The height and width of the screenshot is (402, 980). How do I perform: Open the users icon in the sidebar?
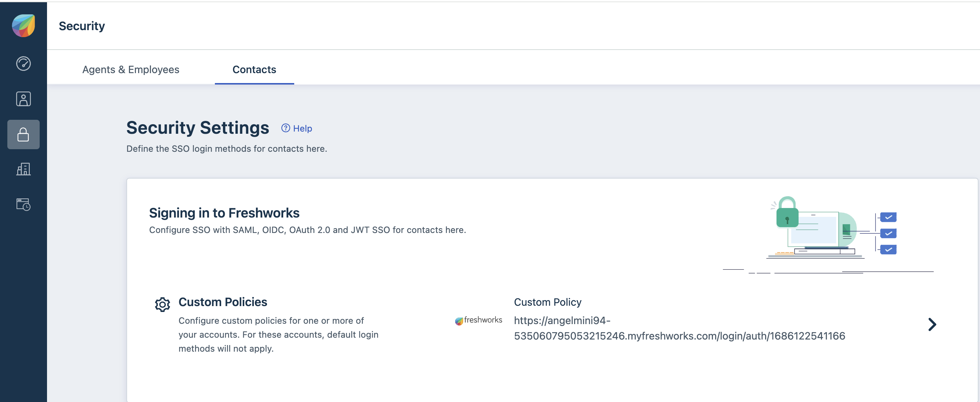click(24, 99)
